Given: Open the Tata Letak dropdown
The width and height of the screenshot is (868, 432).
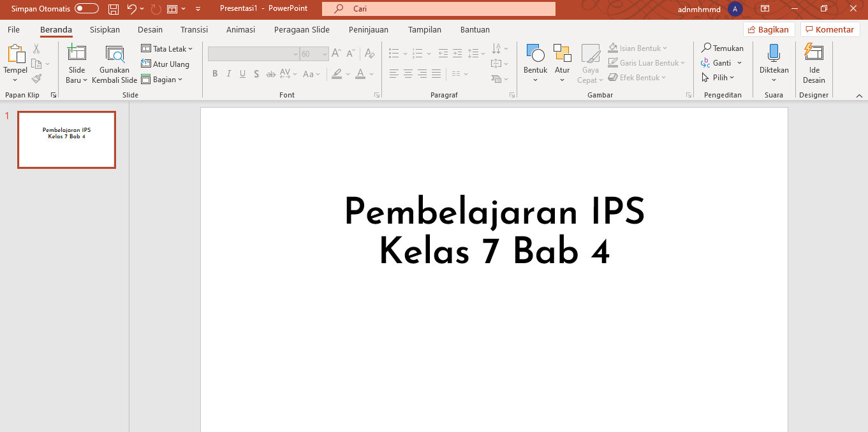Looking at the screenshot, I should (x=167, y=48).
